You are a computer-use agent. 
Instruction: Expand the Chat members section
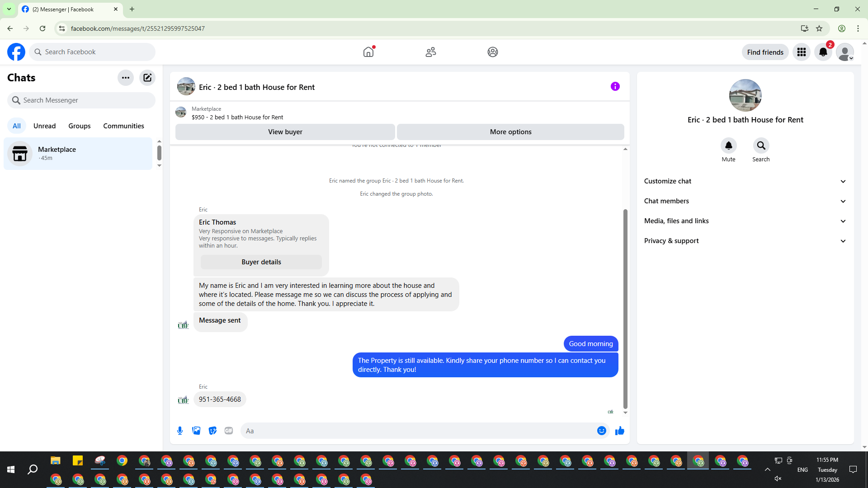coord(745,201)
